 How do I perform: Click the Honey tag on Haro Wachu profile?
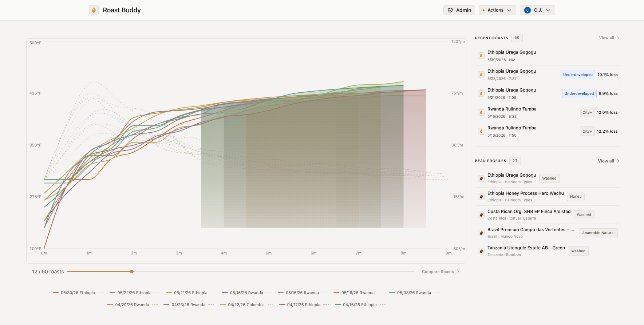coord(576,197)
